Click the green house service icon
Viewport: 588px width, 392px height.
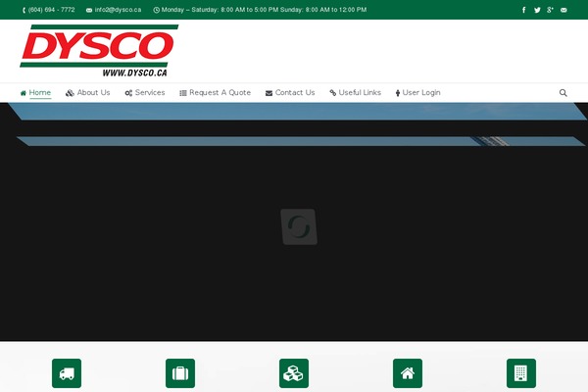pyautogui.click(x=408, y=373)
